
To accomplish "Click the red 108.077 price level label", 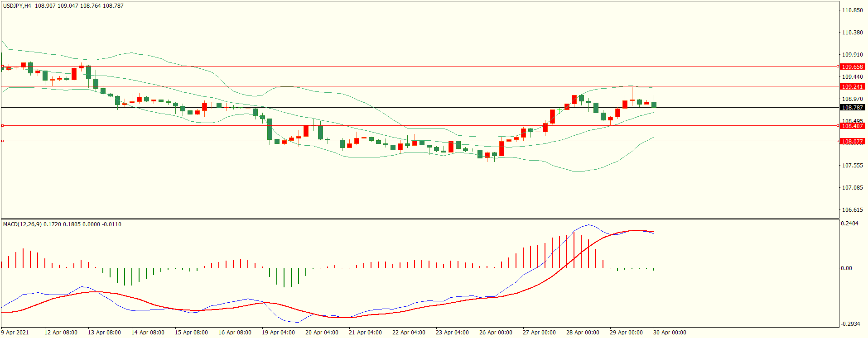I will point(852,142).
